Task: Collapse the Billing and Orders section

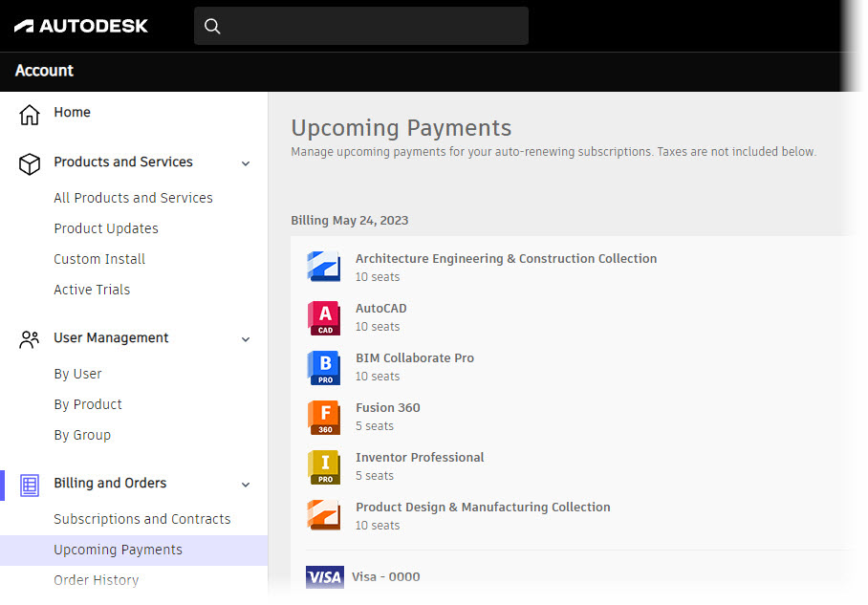Action: (x=246, y=484)
